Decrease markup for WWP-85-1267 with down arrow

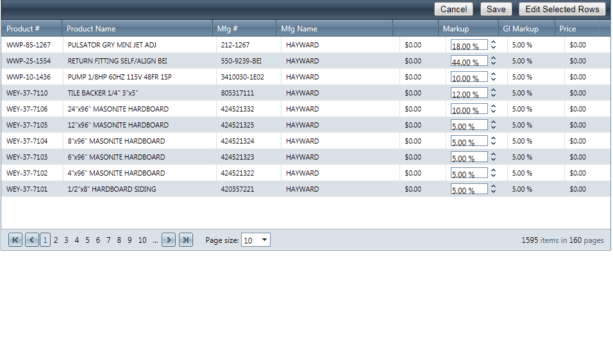(493, 47)
